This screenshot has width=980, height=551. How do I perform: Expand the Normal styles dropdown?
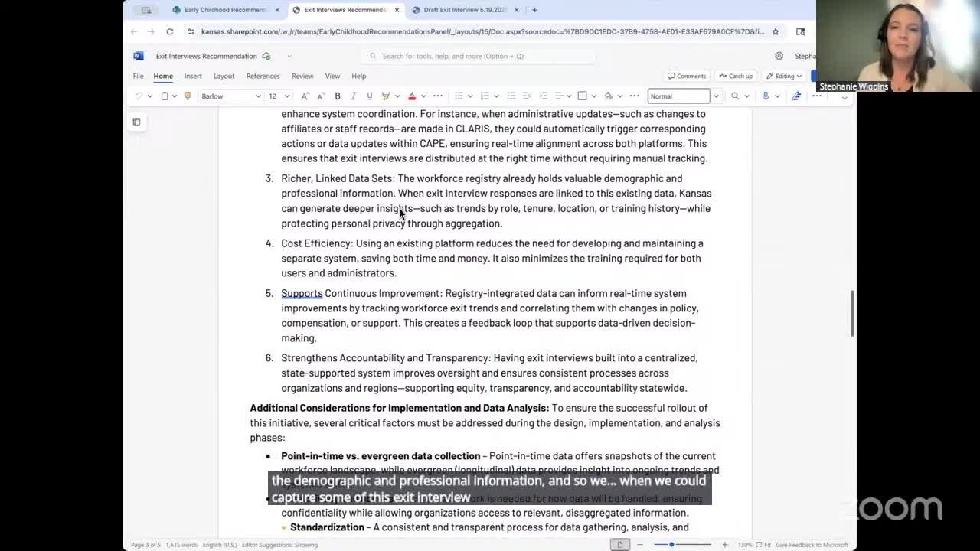(715, 96)
